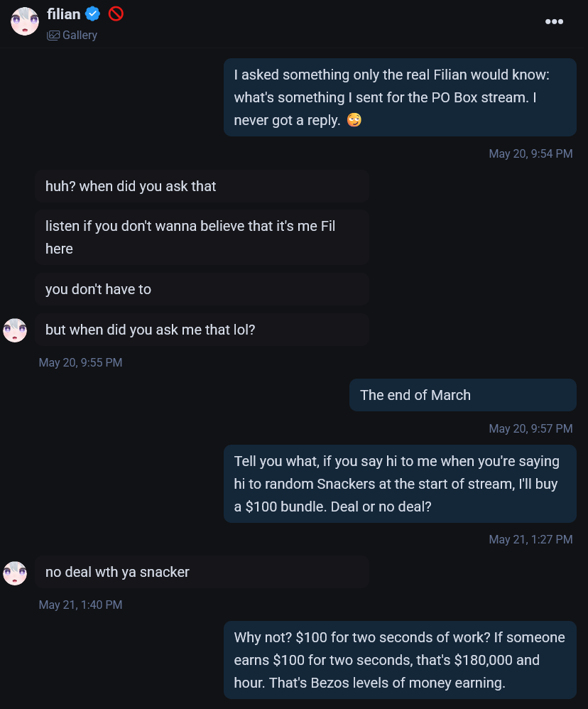Click the "Deal or no deal?" message bubble
588x709 pixels.
coord(399,484)
